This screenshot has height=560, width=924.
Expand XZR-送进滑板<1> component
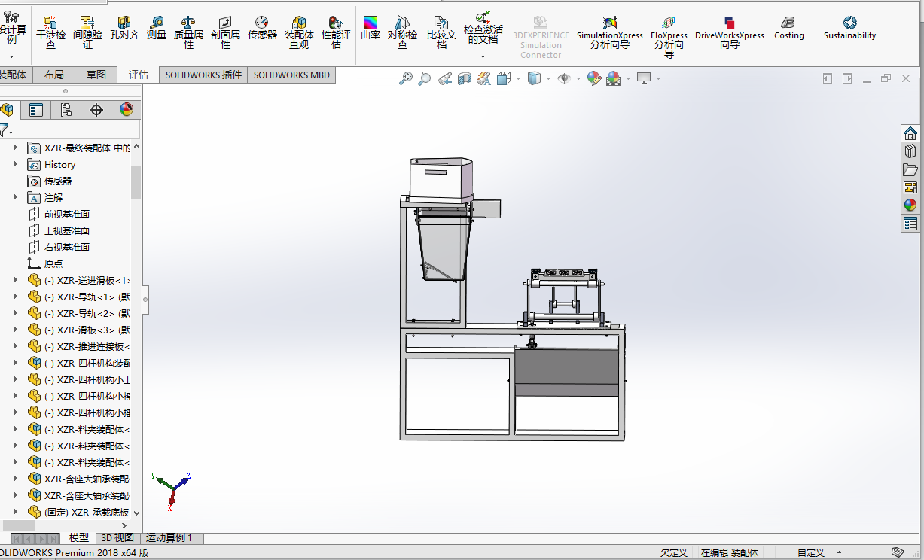pyautogui.click(x=15, y=280)
